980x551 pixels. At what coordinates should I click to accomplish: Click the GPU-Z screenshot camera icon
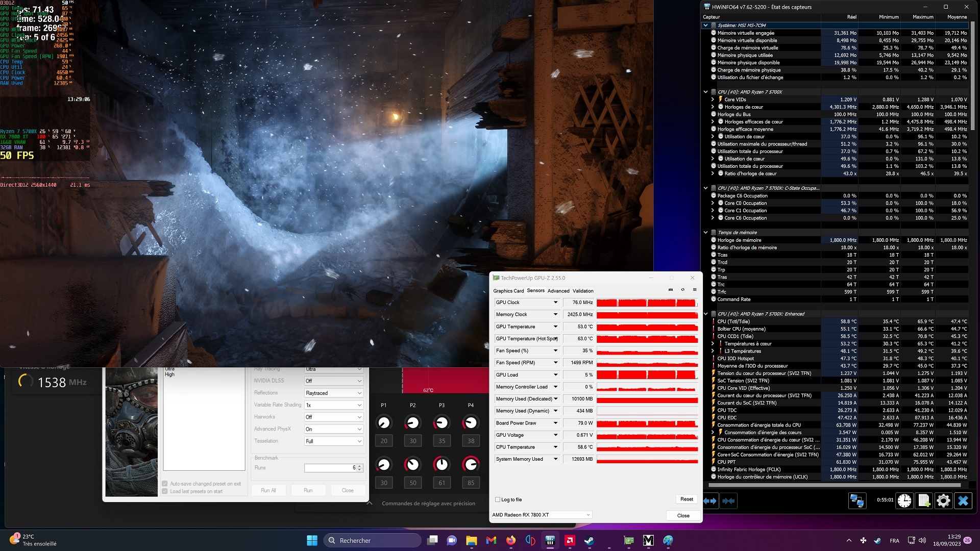pyautogui.click(x=671, y=290)
